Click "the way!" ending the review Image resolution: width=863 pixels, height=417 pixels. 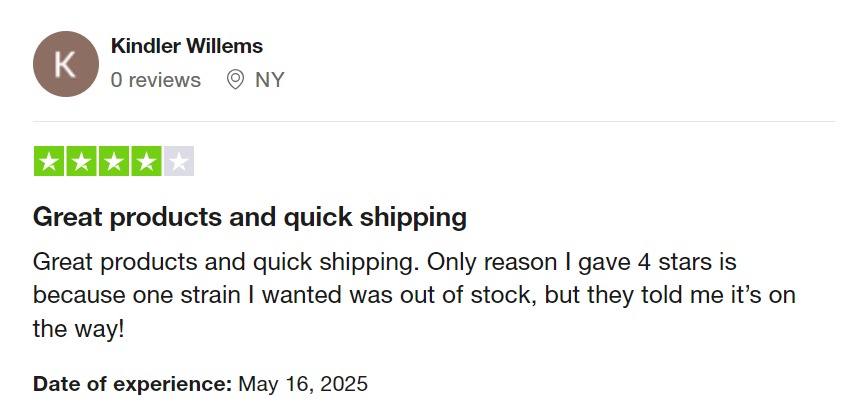click(x=79, y=328)
